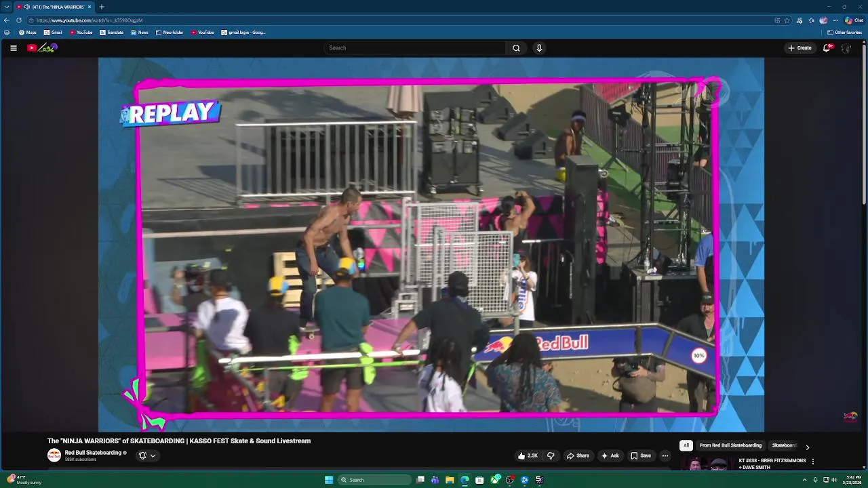Go back in browser history
This screenshot has width=868, height=488.
(x=7, y=20)
